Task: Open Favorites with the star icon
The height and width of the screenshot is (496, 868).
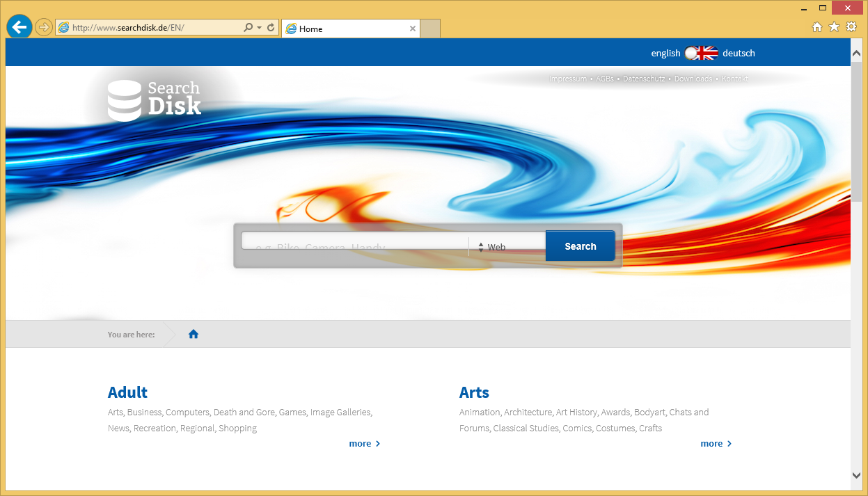Action: tap(834, 26)
